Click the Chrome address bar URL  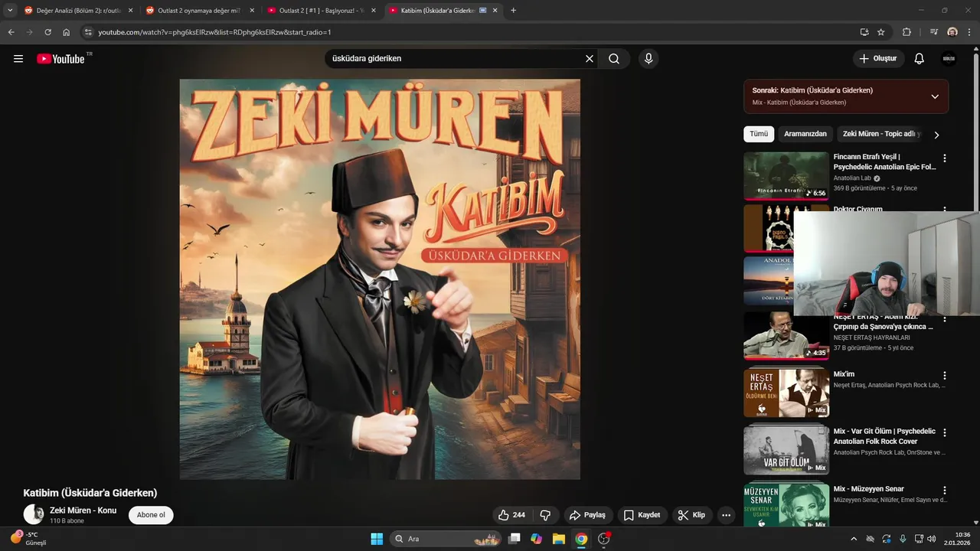[x=214, y=32]
